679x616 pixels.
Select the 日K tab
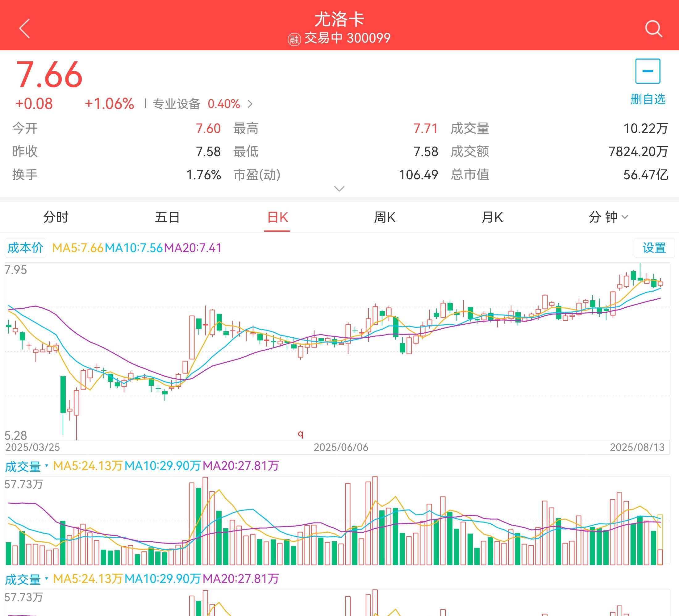pos(277,217)
